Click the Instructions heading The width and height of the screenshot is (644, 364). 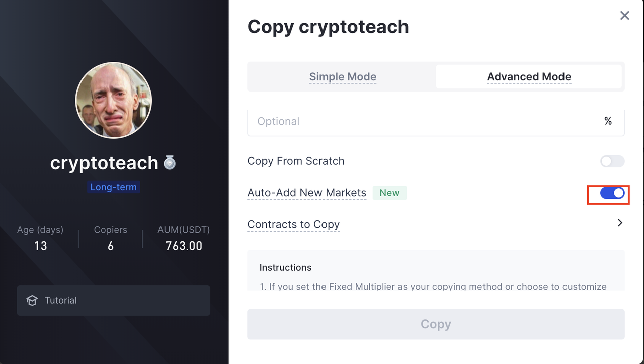(x=285, y=267)
